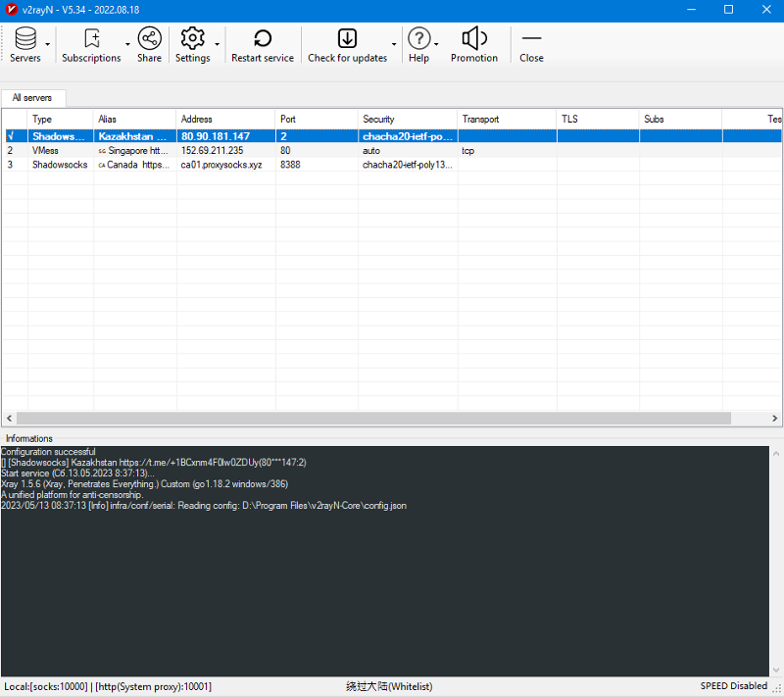The width and height of the screenshot is (784, 697).
Task: Switch to the All servers tab
Action: 32,98
